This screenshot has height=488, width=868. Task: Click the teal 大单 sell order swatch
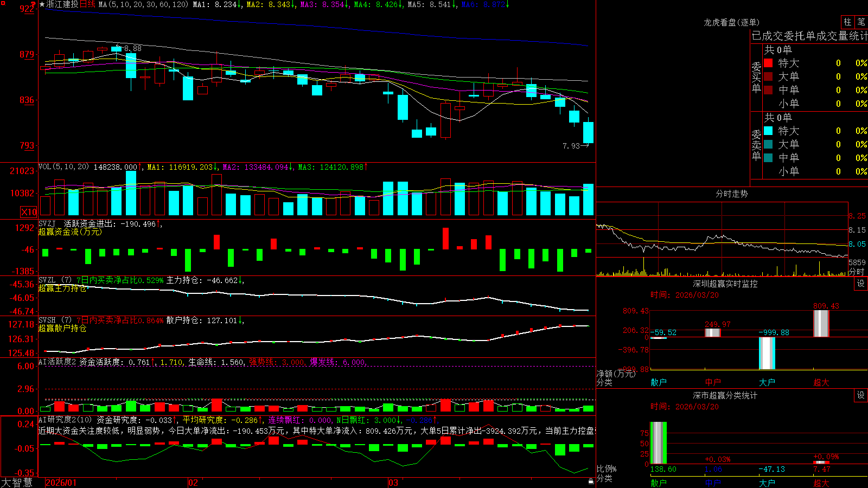(x=768, y=144)
